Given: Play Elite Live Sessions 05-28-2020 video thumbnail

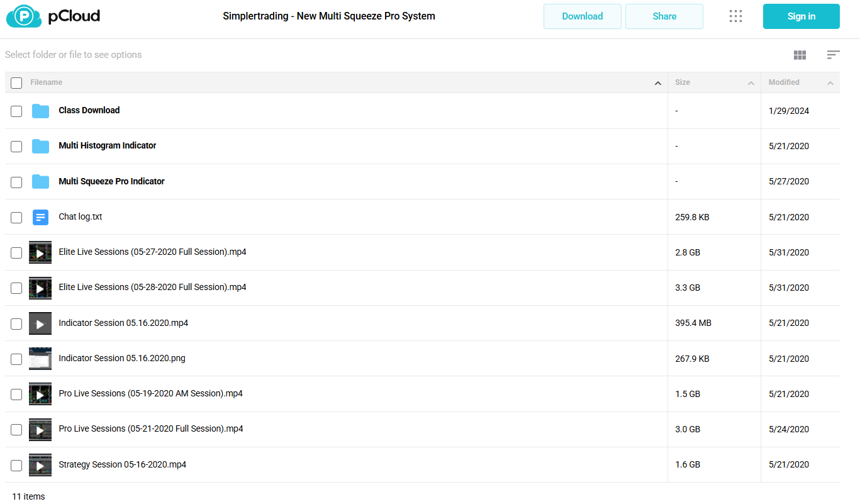Looking at the screenshot, I should [x=40, y=288].
